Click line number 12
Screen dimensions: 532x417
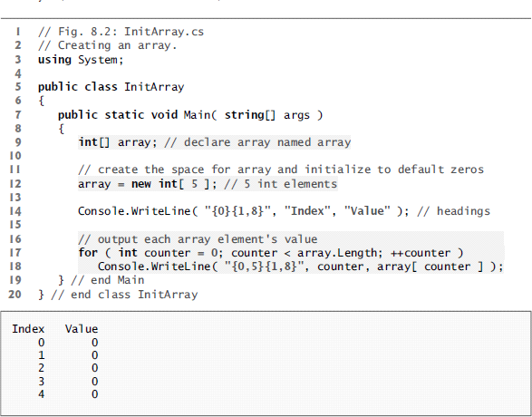click(15, 184)
